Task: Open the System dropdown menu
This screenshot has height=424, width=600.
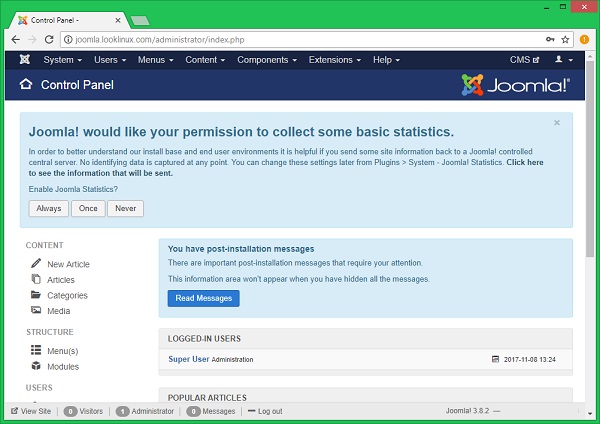Action: click(62, 60)
